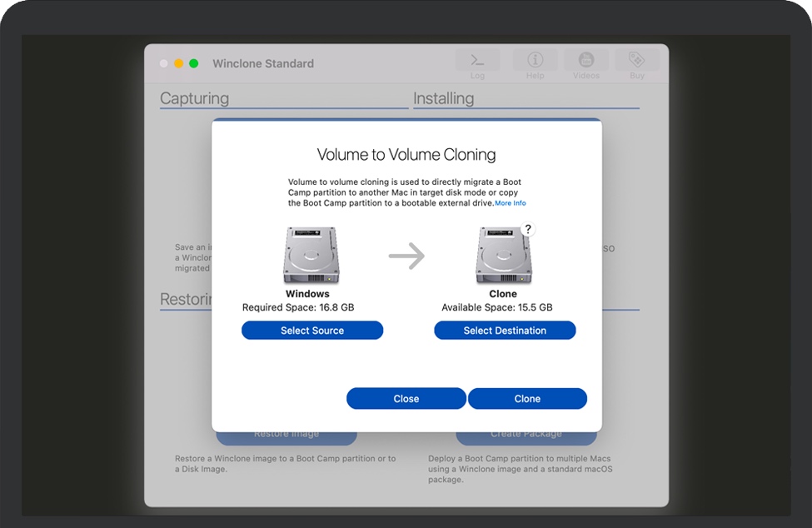Close the Volume to Volume Cloning dialog

click(406, 399)
